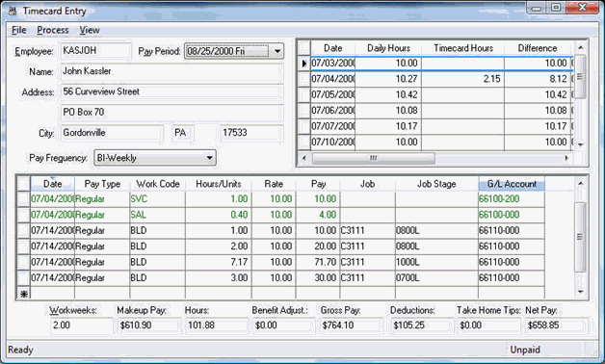Open the Pay Period dropdown
Screen dimensions: 605x364
277,51
